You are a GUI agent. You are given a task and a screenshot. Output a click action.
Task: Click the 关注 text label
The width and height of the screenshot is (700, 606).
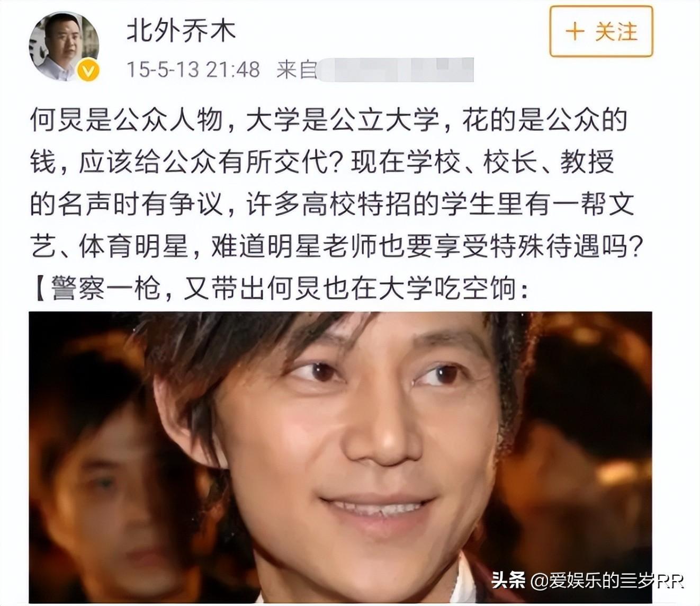pos(616,32)
